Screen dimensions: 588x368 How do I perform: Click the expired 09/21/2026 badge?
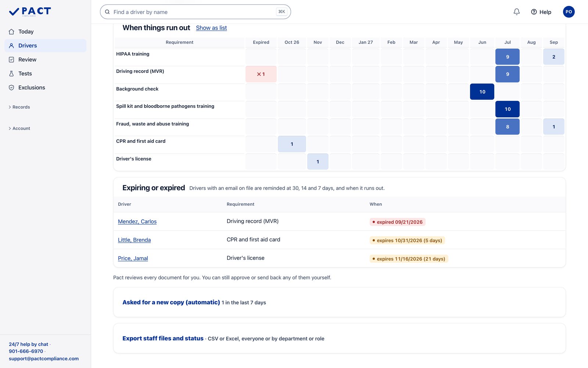pyautogui.click(x=397, y=222)
